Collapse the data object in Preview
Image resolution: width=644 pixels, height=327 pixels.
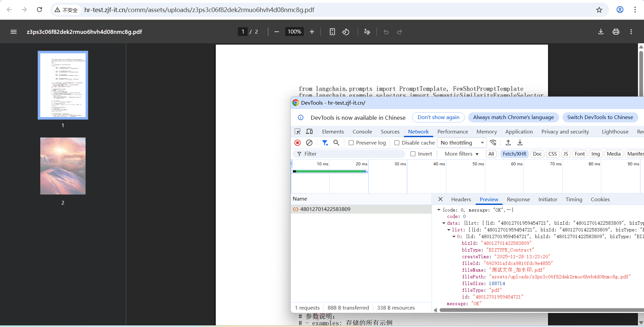point(444,223)
